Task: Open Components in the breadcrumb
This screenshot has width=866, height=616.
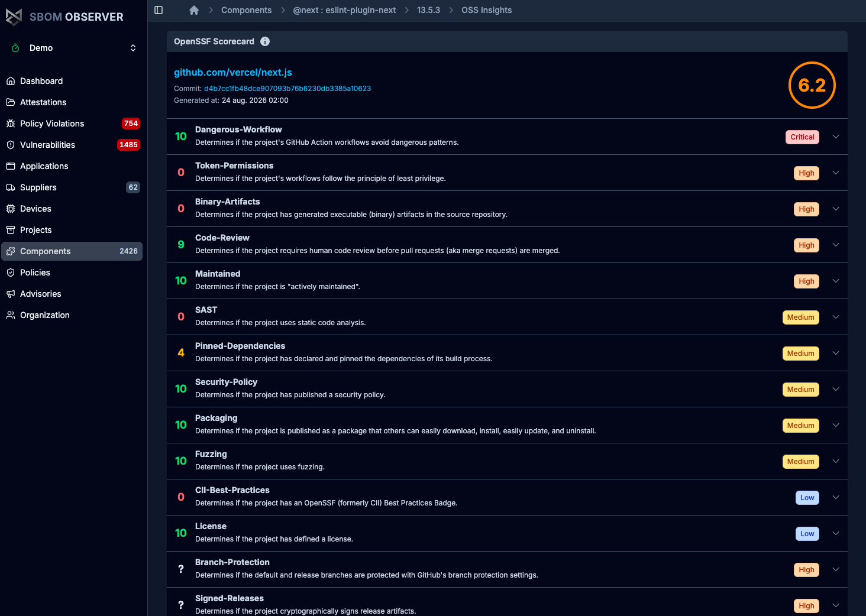Action: pyautogui.click(x=247, y=10)
